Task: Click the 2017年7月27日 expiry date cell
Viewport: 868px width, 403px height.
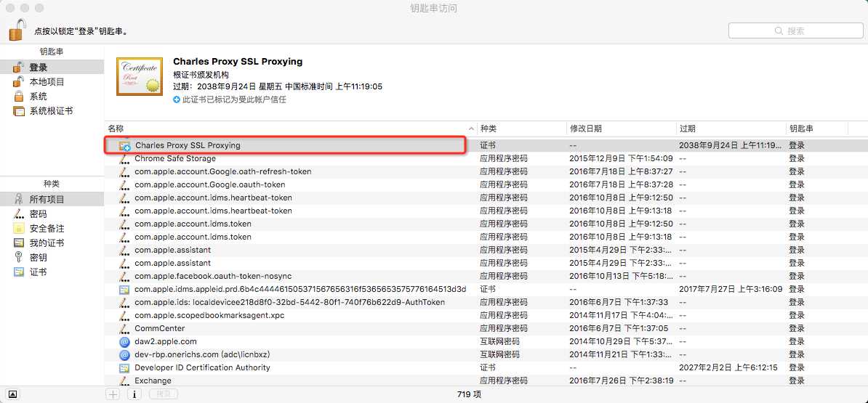Action: point(731,289)
